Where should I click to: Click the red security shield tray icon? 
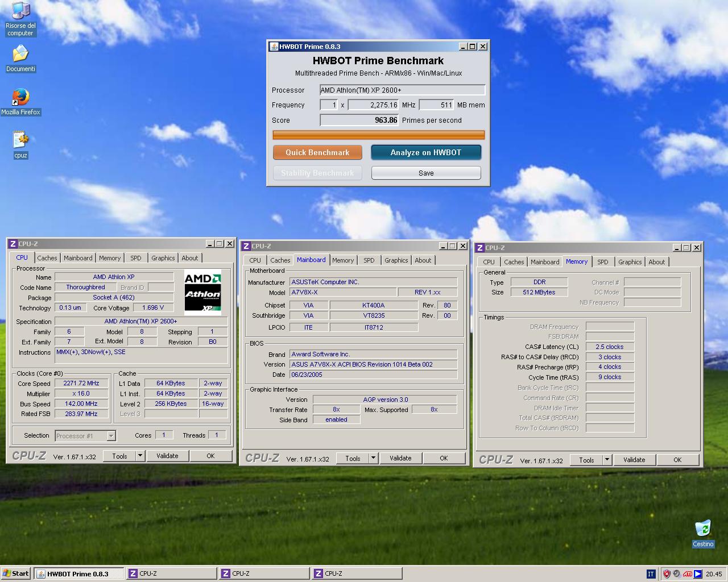[x=667, y=574]
